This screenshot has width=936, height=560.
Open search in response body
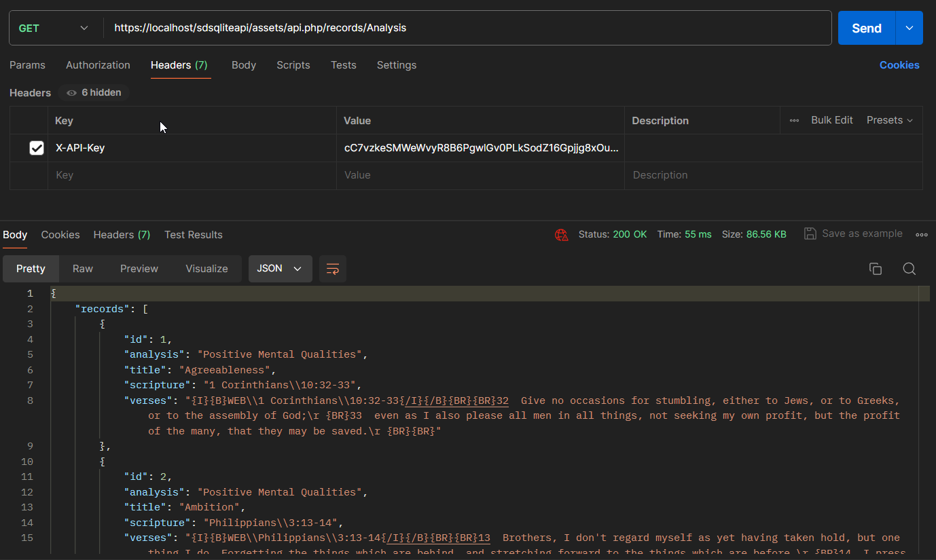(910, 269)
